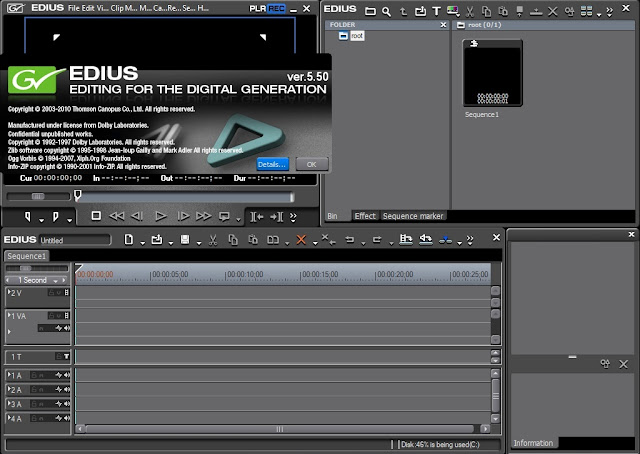The width and height of the screenshot is (640, 454).
Task: Select the root folder in tree
Action: point(357,36)
